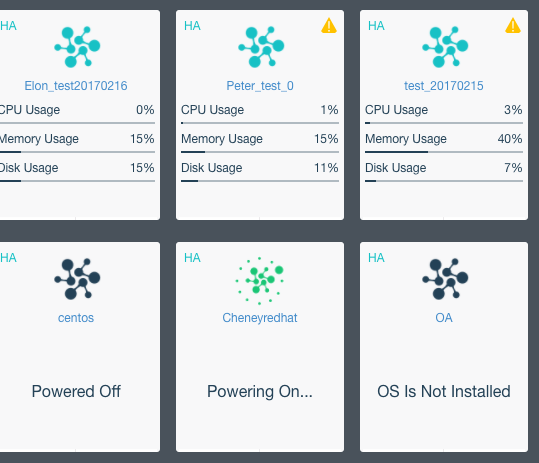Click the warning triangle on Peter_test_0
Image resolution: width=539 pixels, height=463 pixels.
(329, 25)
